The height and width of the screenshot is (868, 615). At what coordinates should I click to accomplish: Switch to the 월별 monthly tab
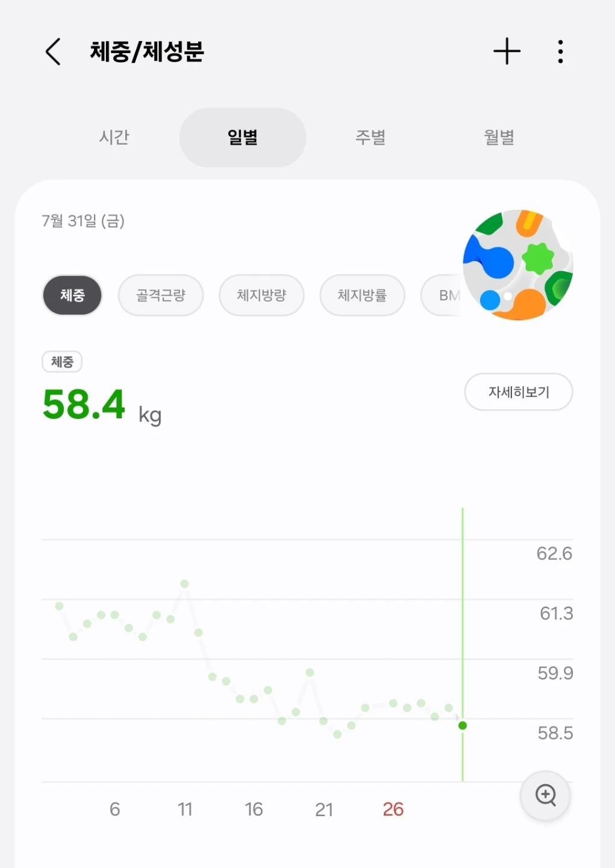pyautogui.click(x=499, y=137)
